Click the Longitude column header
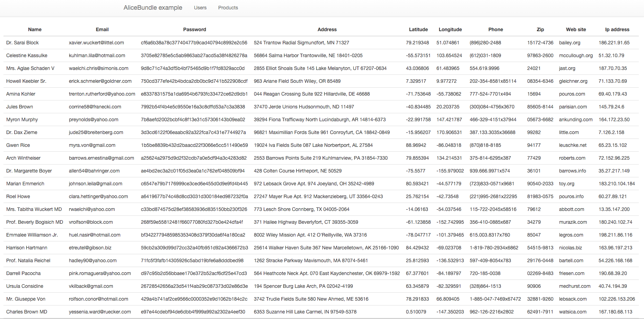 coord(450,29)
